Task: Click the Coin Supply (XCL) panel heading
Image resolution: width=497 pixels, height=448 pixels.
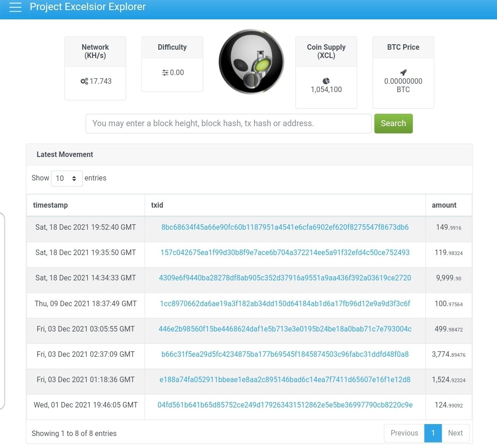Action: [x=326, y=52]
